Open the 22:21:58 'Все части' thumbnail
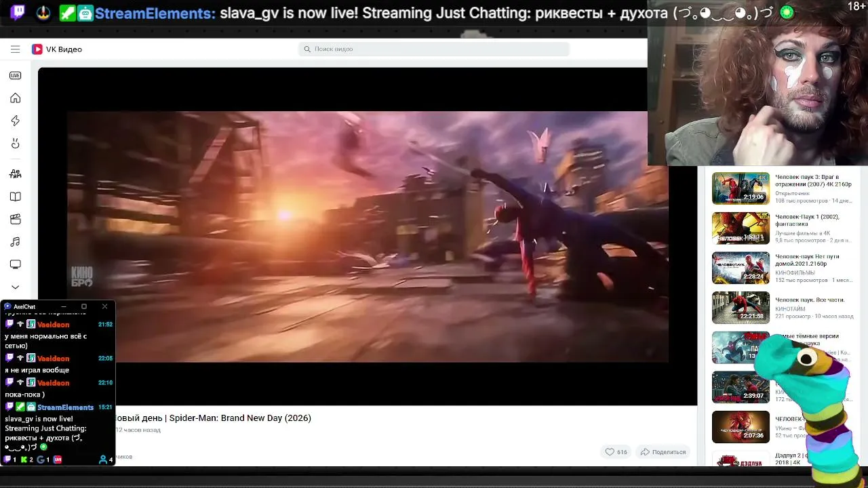 [x=741, y=308]
